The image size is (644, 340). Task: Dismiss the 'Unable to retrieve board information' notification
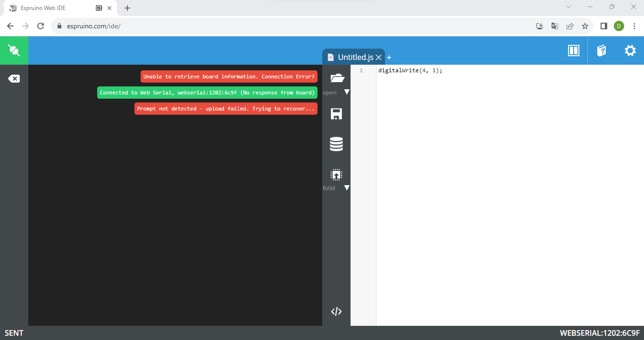(229, 76)
